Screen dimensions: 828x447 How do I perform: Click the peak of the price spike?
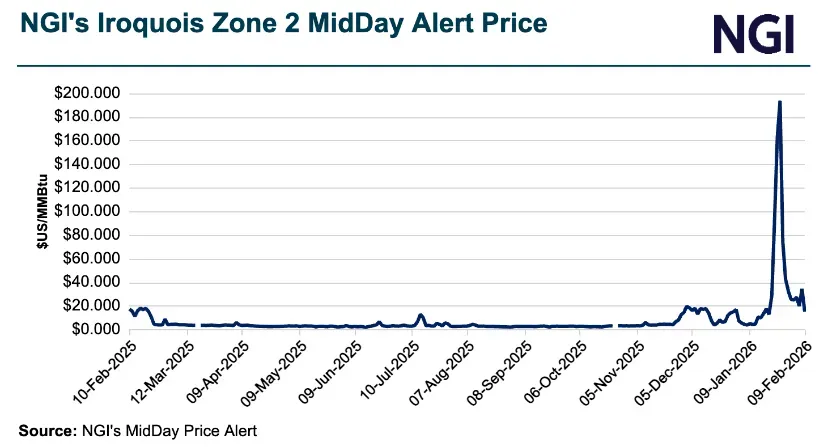click(x=779, y=102)
